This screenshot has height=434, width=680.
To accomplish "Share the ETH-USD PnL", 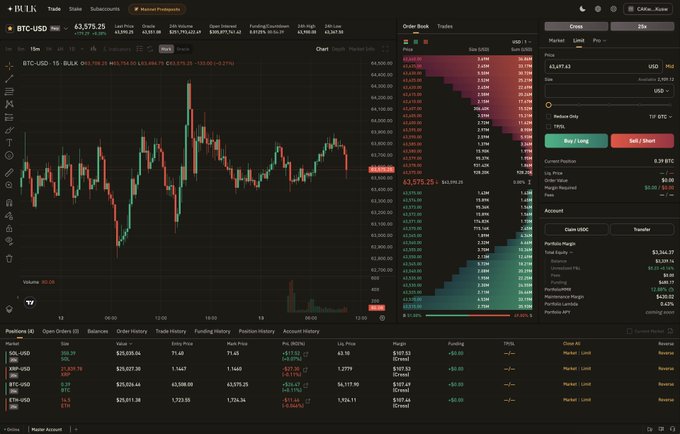I will 308,401.
